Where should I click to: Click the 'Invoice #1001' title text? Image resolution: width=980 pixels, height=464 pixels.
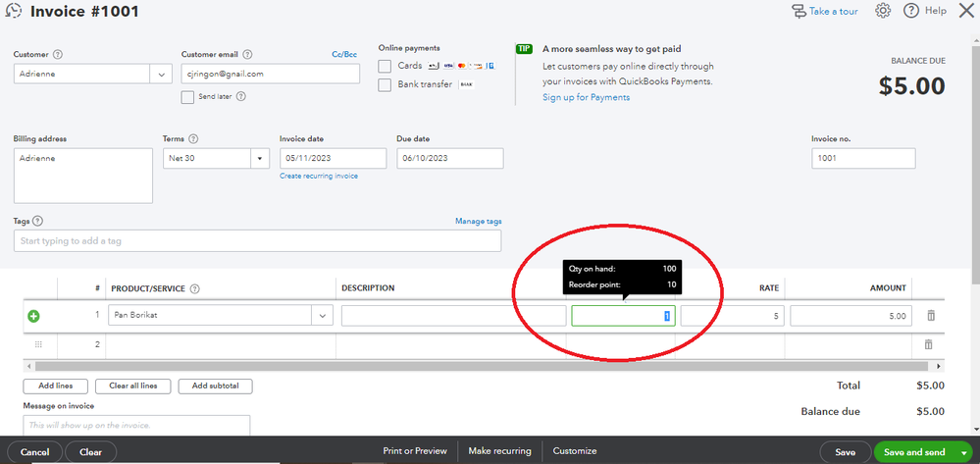[x=84, y=11]
